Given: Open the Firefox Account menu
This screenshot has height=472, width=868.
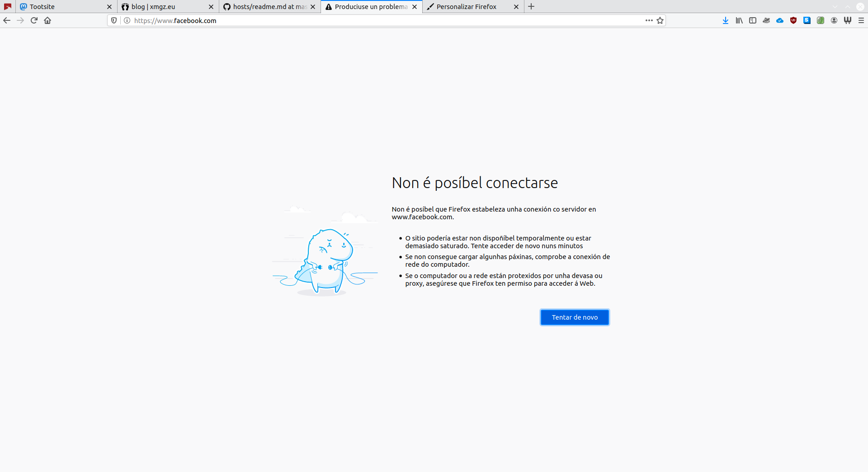Looking at the screenshot, I should [x=834, y=20].
